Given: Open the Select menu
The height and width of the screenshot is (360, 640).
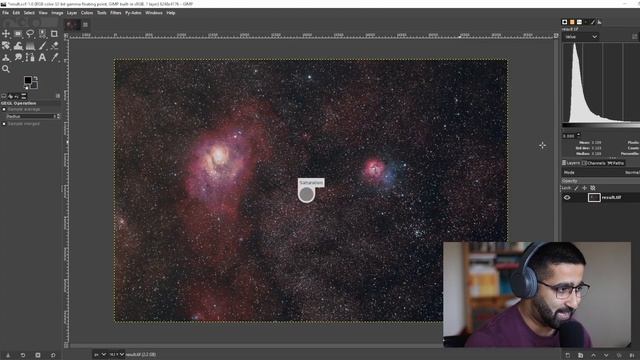Looking at the screenshot, I should point(29,13).
